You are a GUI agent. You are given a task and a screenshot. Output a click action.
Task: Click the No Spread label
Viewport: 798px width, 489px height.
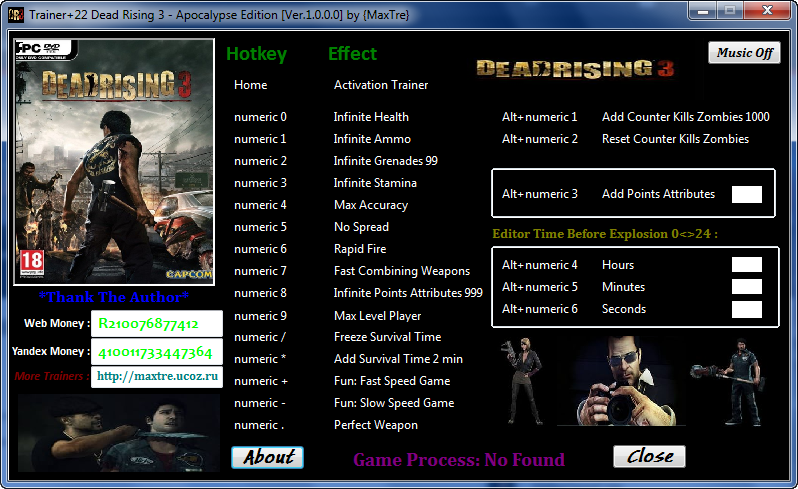[x=361, y=227]
